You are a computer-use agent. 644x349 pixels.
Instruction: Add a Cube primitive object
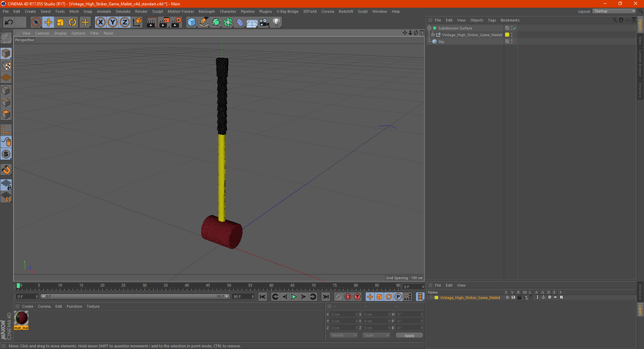click(x=192, y=22)
